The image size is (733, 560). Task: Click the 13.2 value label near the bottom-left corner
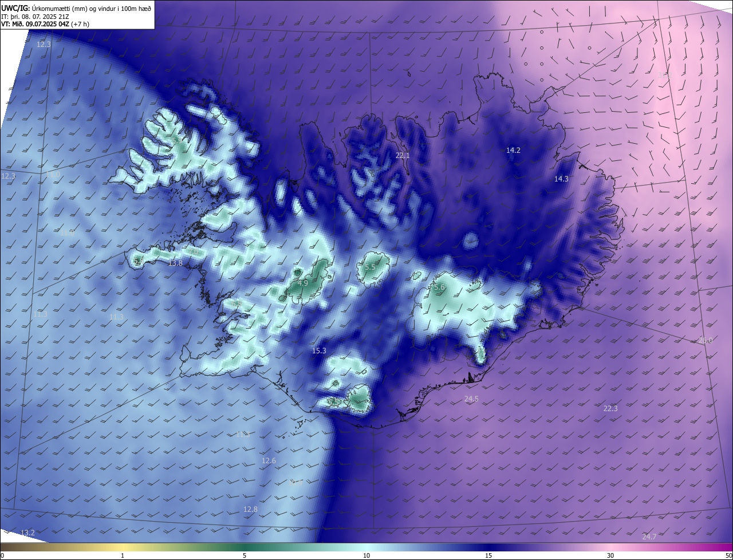[27, 533]
